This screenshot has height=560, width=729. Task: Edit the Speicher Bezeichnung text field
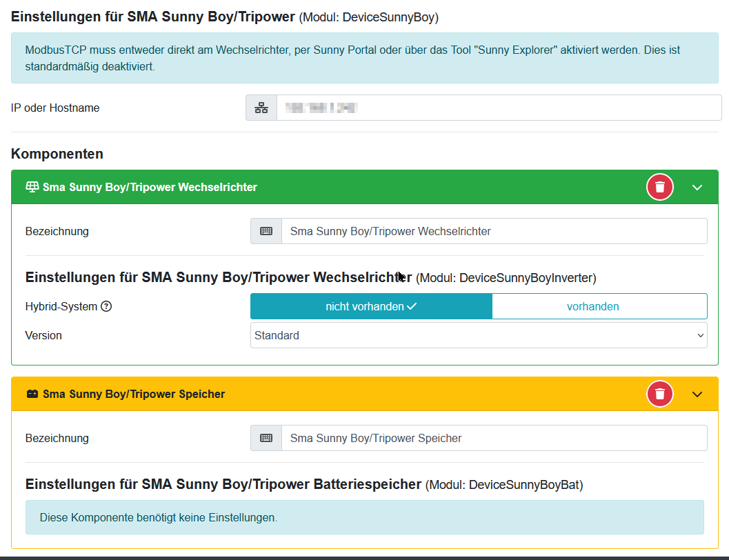[495, 438]
